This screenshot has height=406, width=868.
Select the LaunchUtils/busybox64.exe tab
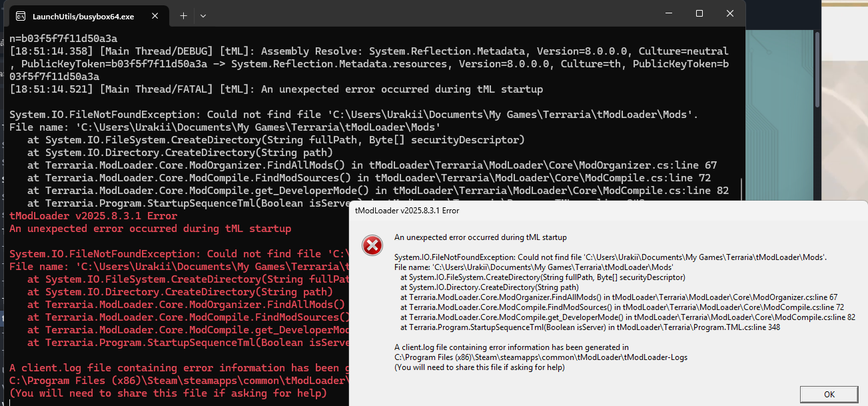(x=83, y=16)
